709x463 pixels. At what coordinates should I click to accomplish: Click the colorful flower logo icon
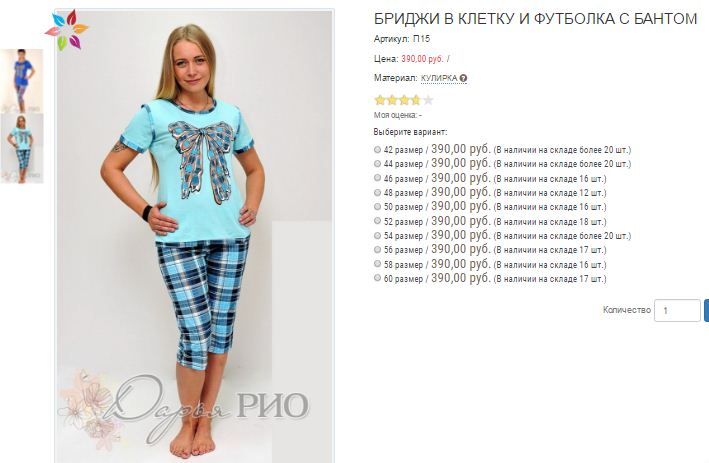[66, 30]
